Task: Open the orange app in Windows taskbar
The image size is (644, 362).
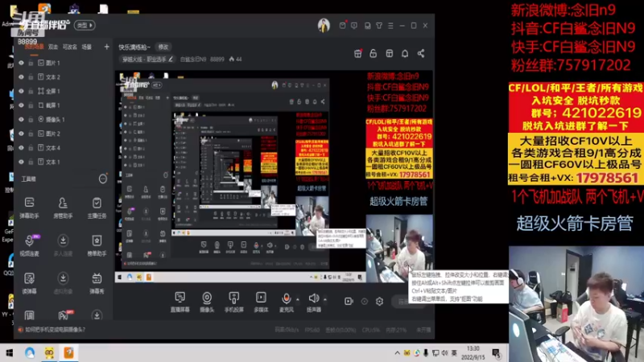Action: (68, 353)
